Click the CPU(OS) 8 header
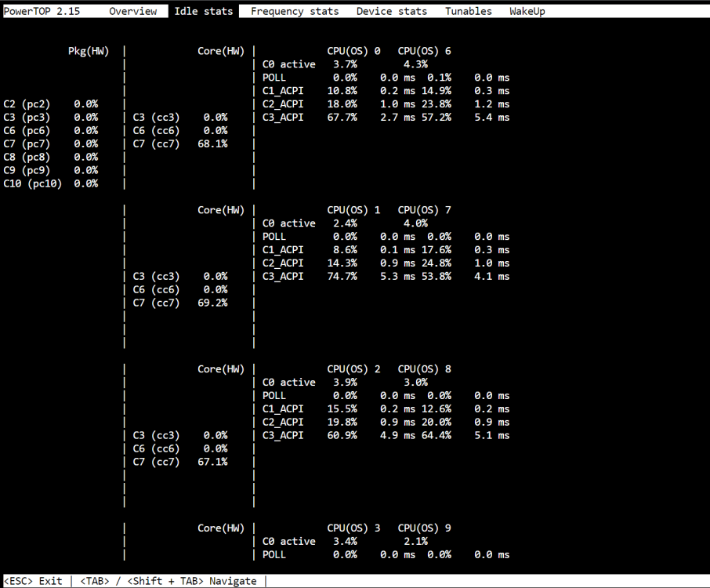710x588 pixels. pos(424,369)
